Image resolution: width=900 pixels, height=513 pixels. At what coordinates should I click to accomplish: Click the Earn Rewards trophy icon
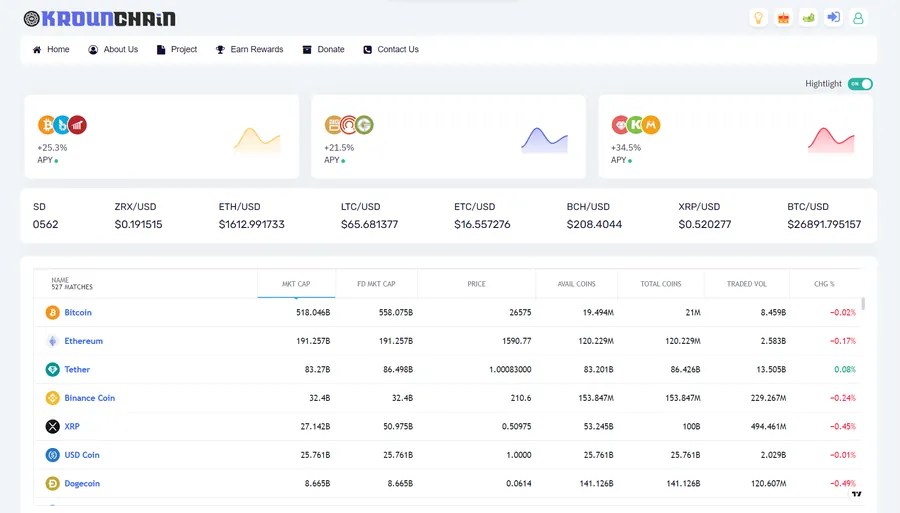pyautogui.click(x=220, y=49)
